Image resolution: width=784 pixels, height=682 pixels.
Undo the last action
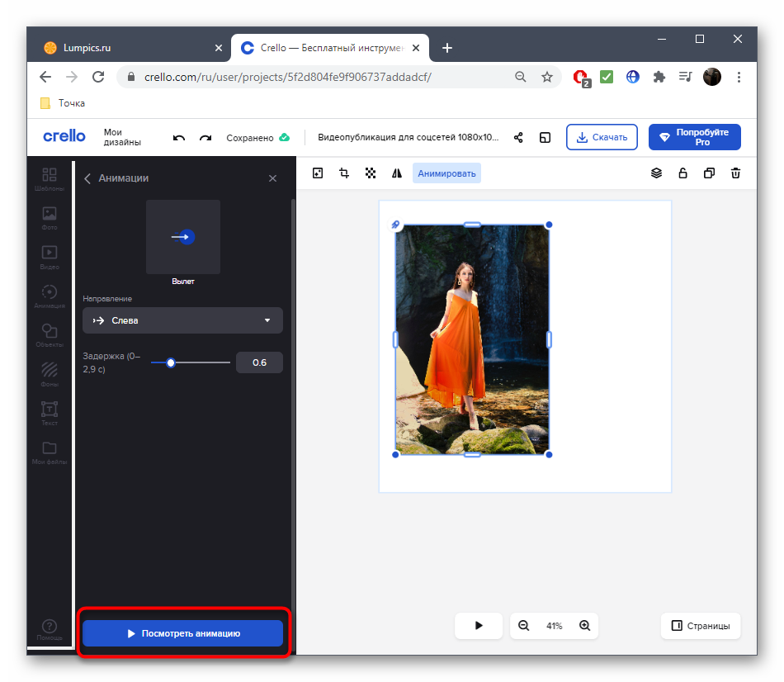coord(179,138)
